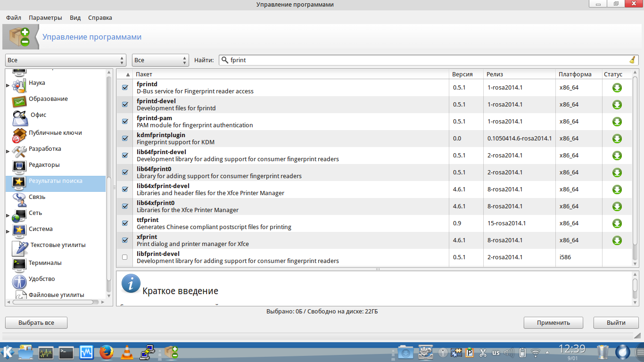Toggle the kdmfprintplugin package checkbox
This screenshot has width=644, height=362.
click(125, 139)
